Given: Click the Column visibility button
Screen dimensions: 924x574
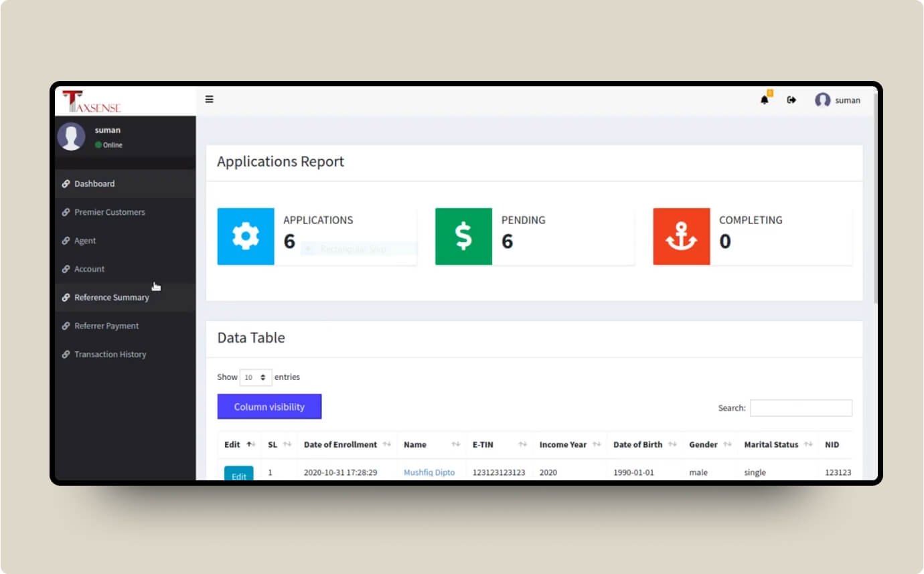Looking at the screenshot, I should coord(269,407).
